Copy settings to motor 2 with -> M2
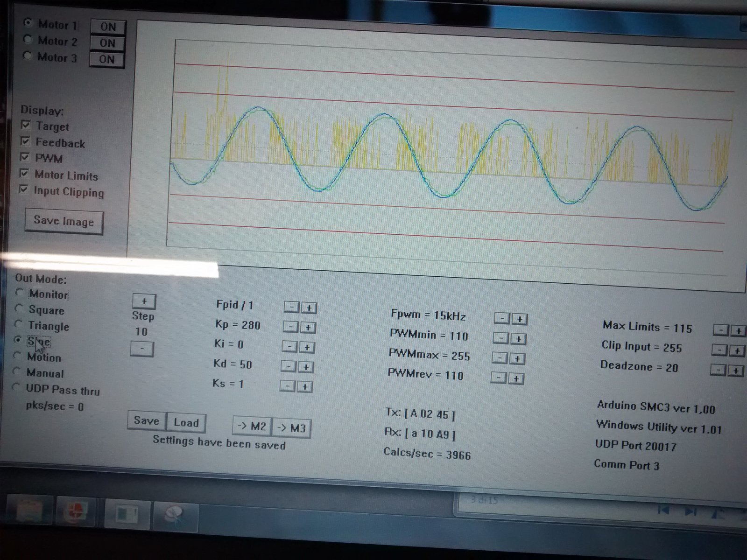The height and width of the screenshot is (560, 747). coord(252,427)
